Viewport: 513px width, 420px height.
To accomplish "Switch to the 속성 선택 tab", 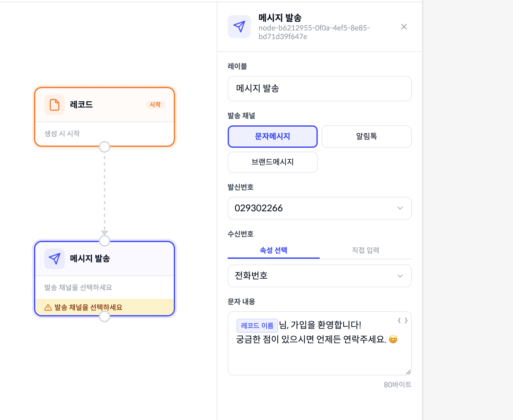I will click(x=273, y=250).
